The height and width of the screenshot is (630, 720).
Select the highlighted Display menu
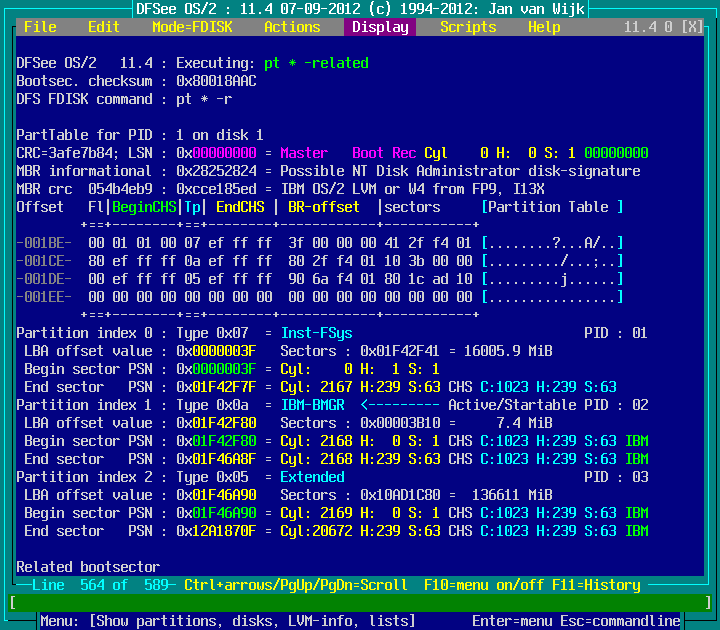380,27
